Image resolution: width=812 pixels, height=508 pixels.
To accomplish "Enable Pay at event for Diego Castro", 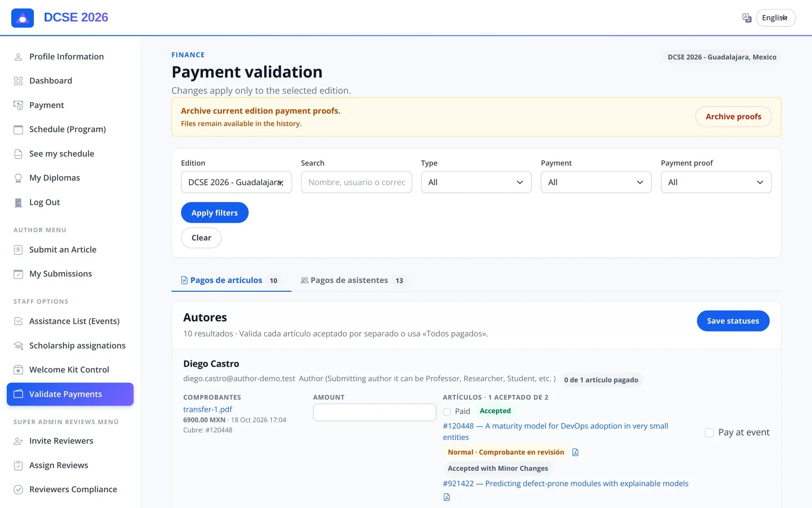I will point(709,433).
